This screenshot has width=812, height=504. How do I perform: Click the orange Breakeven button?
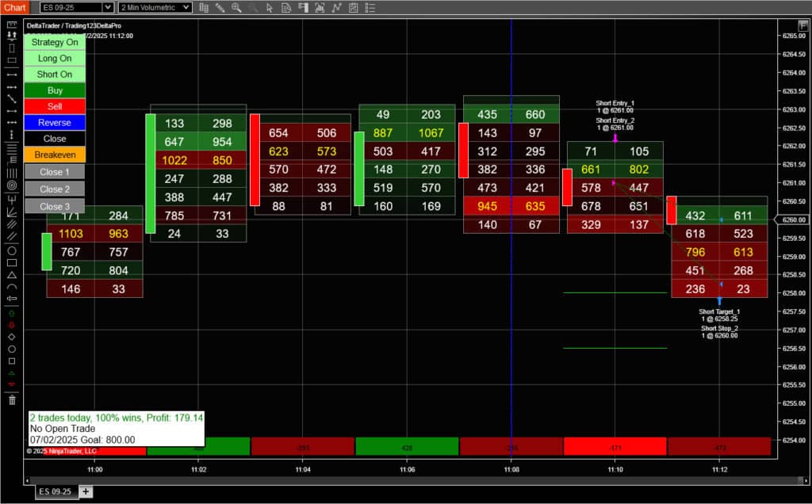[x=55, y=155]
